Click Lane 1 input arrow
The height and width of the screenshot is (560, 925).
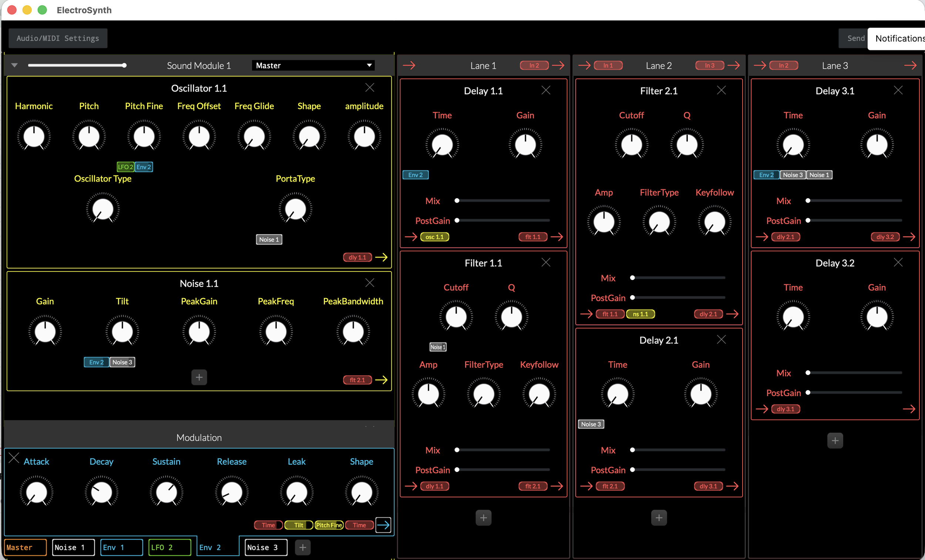click(409, 65)
